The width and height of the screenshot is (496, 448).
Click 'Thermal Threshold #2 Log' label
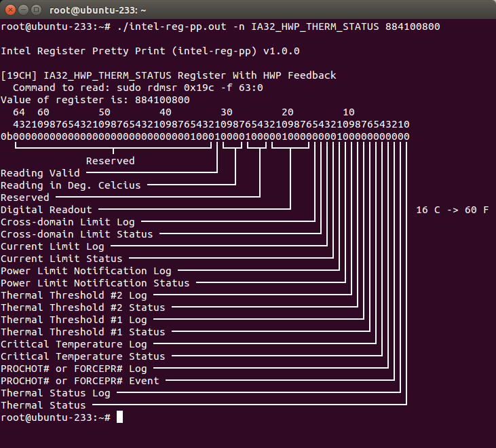tap(74, 295)
